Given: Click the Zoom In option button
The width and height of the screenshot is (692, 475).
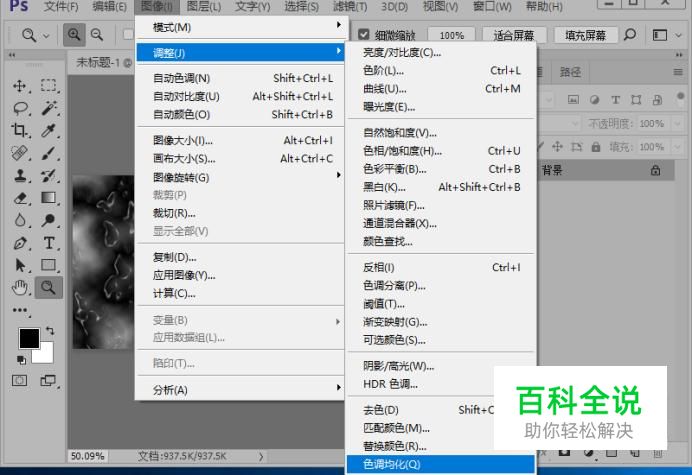Looking at the screenshot, I should coord(74,35).
